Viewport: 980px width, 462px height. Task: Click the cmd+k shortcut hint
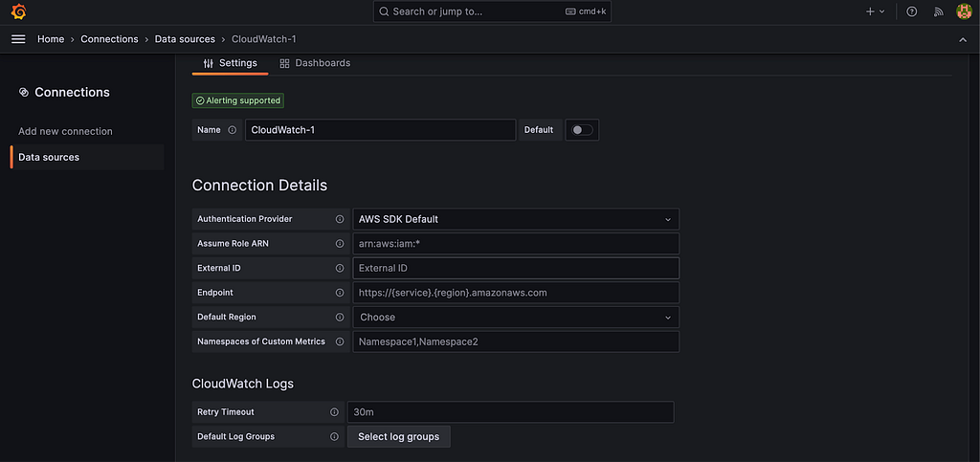pyautogui.click(x=586, y=11)
